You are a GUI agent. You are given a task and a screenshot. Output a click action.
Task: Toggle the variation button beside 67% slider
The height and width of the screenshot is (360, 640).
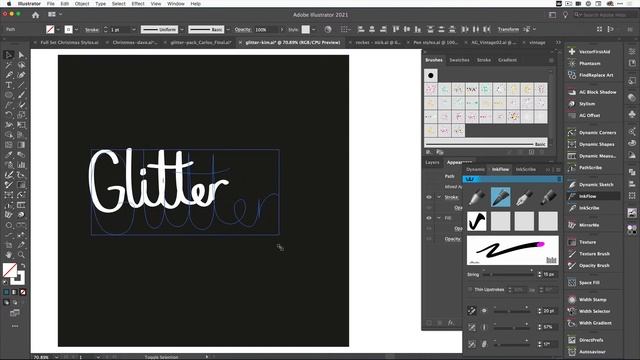click(472, 327)
